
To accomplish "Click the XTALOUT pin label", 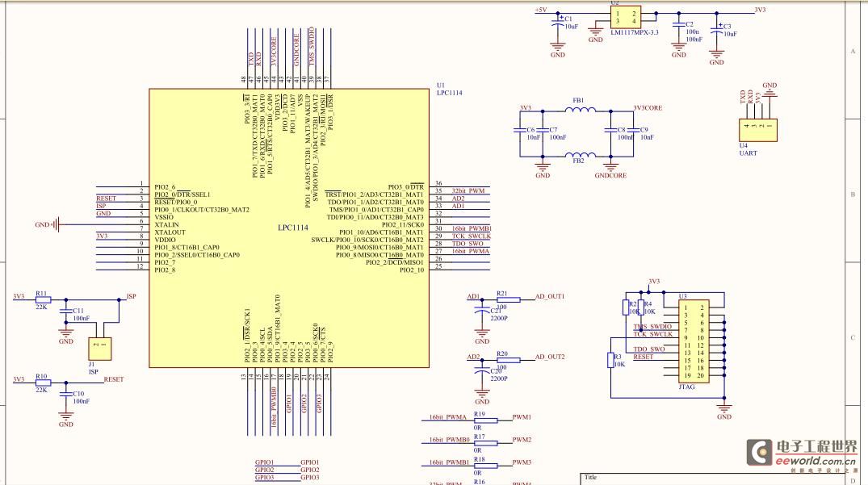I will coord(170,233).
